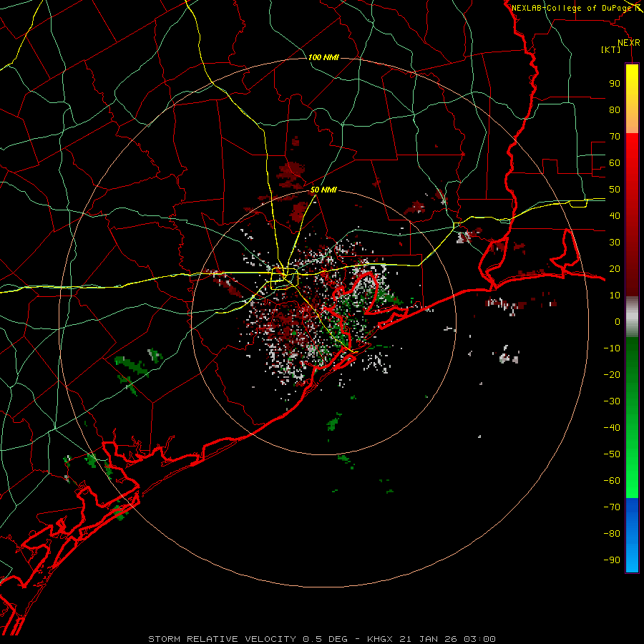The width and height of the screenshot is (644, 644).
Task: Click the -60 knot scale label
Action: click(612, 481)
